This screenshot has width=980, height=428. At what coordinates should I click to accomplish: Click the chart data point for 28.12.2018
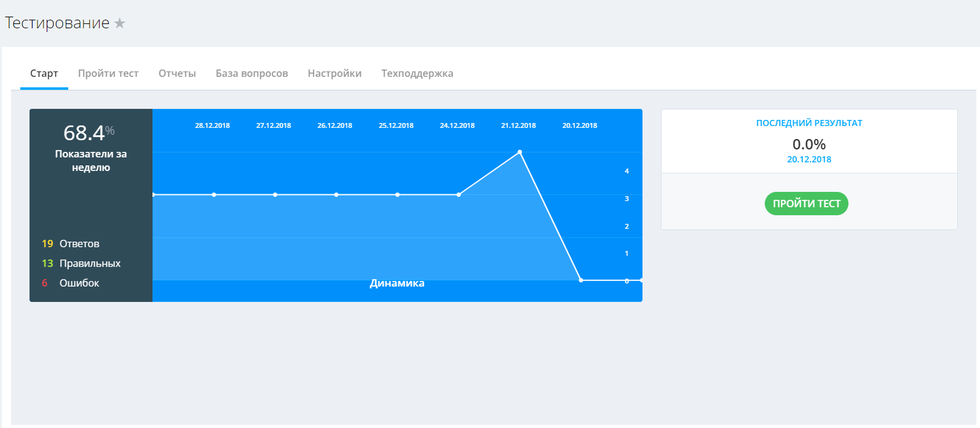(x=214, y=195)
